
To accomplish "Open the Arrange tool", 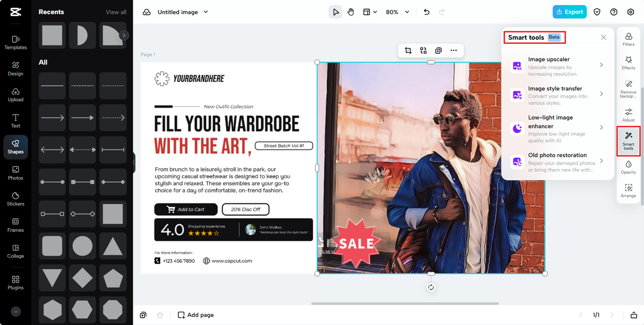I will 628,191.
